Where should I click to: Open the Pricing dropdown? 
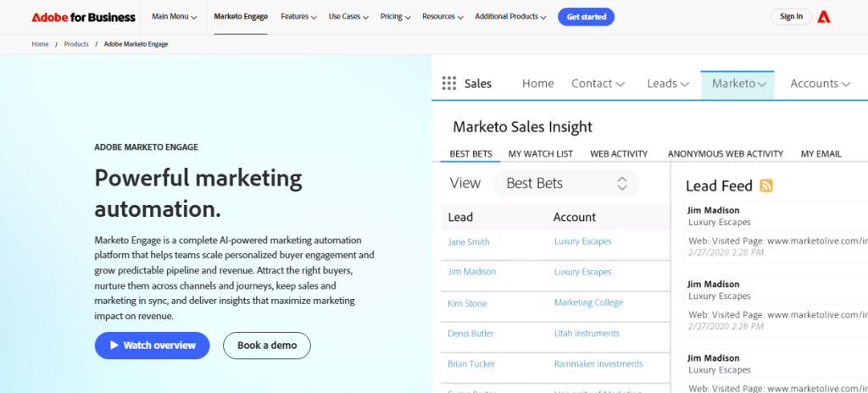[x=395, y=17]
